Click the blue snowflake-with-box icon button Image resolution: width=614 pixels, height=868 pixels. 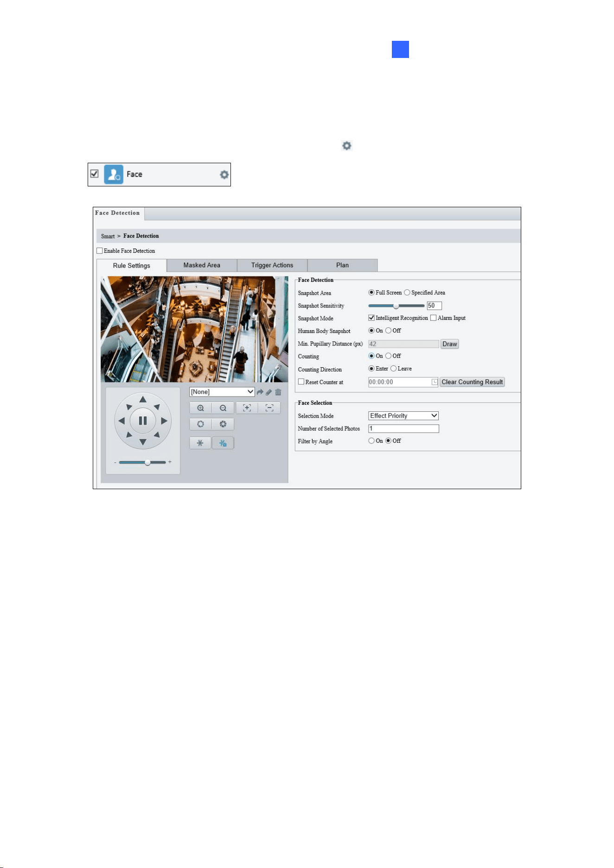[x=223, y=443]
